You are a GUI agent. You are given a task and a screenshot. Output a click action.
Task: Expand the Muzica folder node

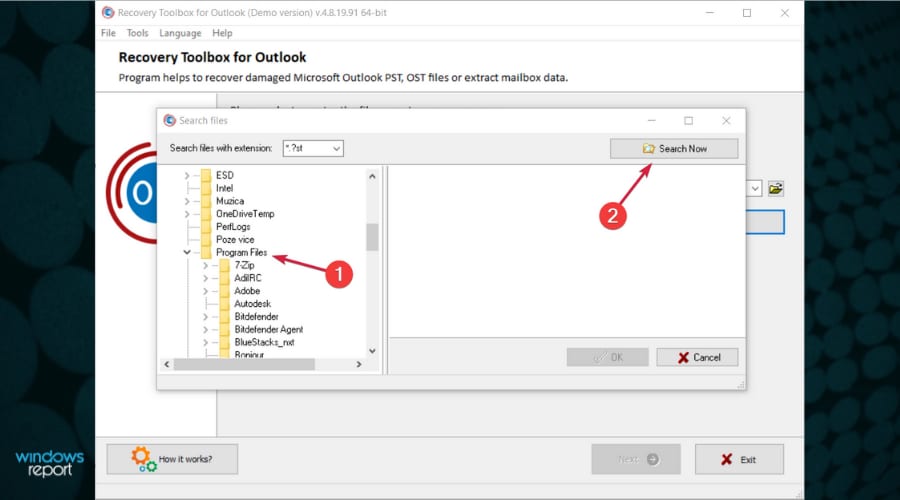(187, 201)
